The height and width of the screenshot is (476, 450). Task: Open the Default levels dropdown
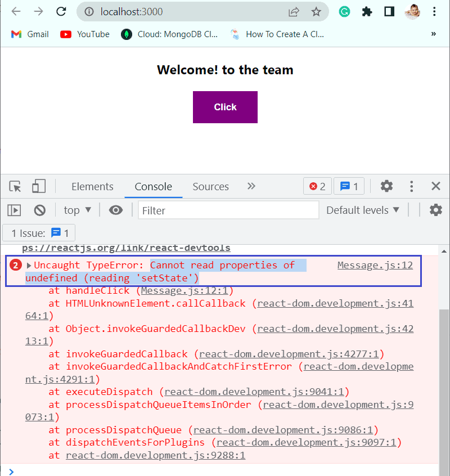pos(363,210)
